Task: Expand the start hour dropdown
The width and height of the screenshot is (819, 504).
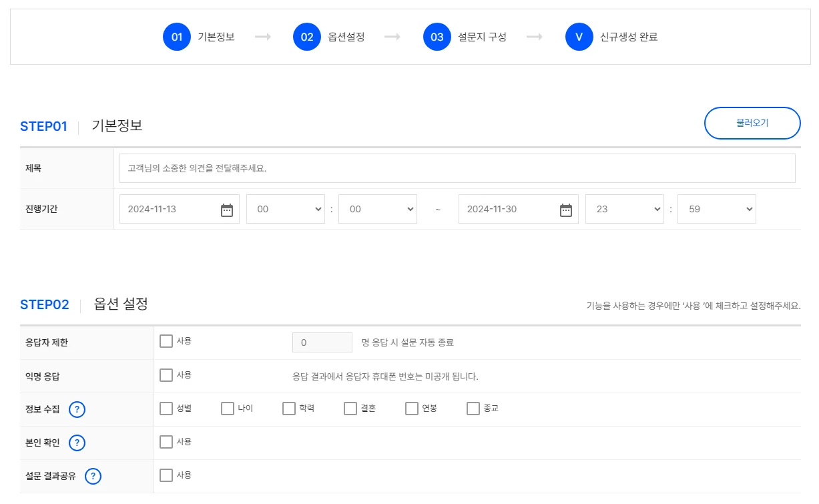Action: pos(285,209)
